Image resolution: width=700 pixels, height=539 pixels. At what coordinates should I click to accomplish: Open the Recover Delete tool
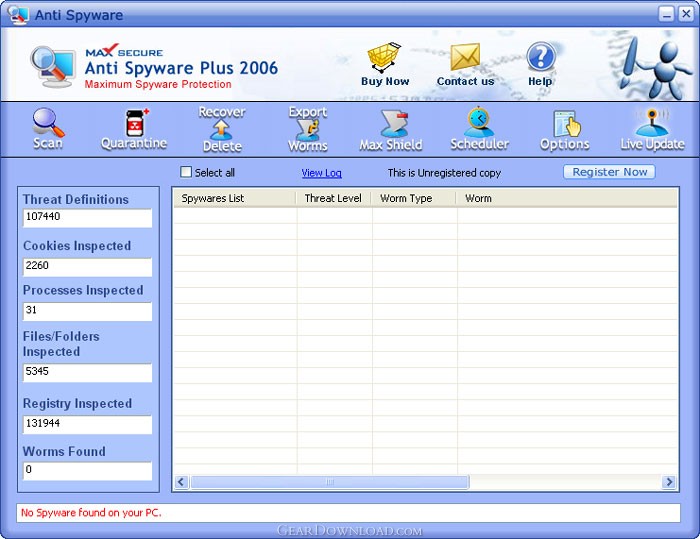[x=222, y=129]
